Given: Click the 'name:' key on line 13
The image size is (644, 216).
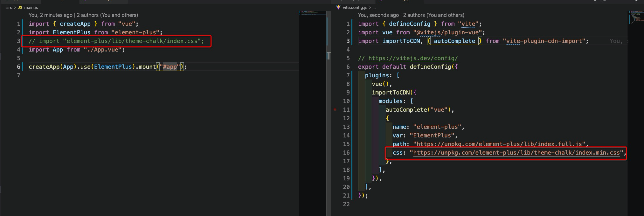Looking at the screenshot, I should [x=401, y=127].
